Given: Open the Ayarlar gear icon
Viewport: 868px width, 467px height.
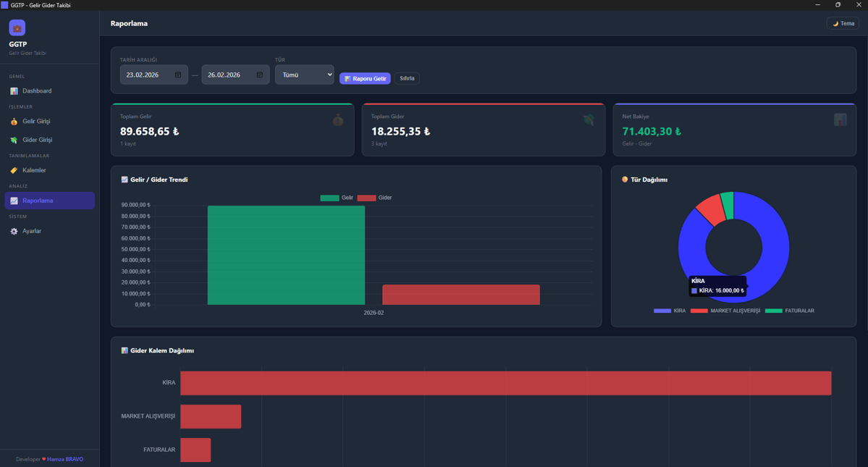Looking at the screenshot, I should [14, 232].
